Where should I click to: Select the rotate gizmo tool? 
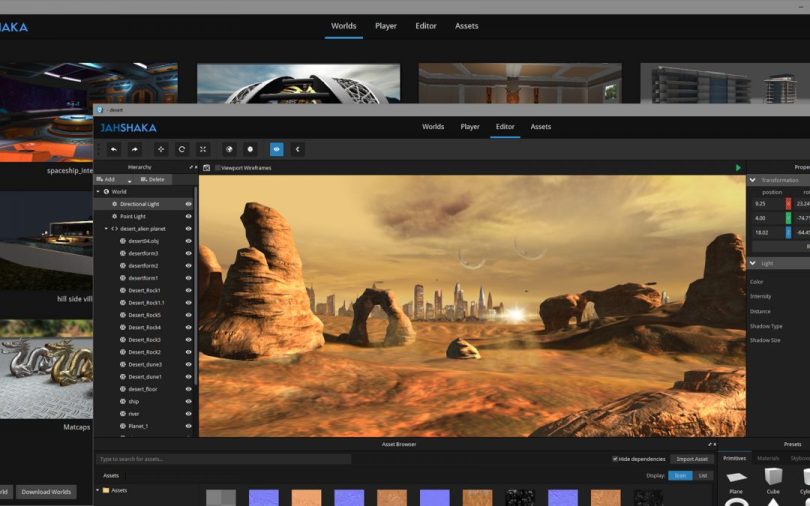pos(182,149)
